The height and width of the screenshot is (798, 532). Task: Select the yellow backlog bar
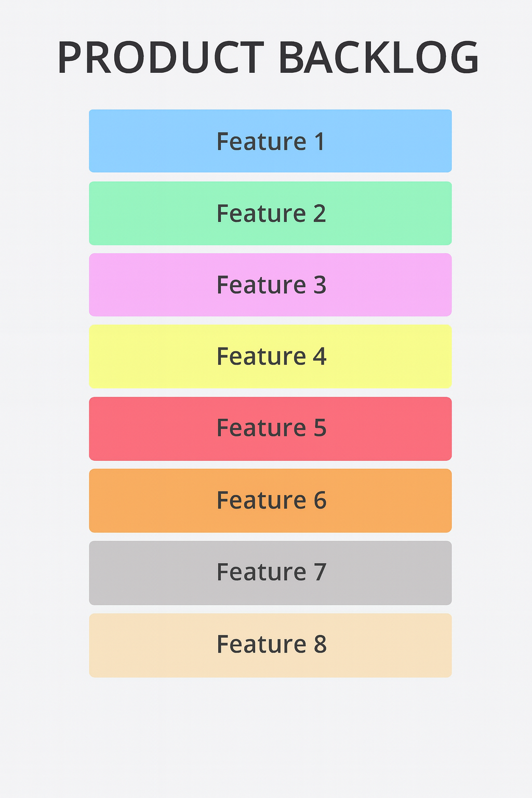pos(156,356)
